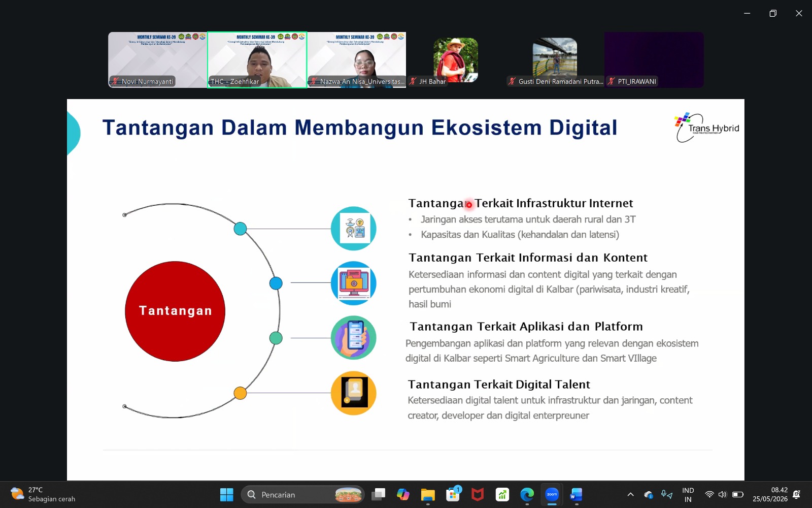This screenshot has width=812, height=508.
Task: Open the OneDrive cloud tray icon
Action: click(x=649, y=494)
